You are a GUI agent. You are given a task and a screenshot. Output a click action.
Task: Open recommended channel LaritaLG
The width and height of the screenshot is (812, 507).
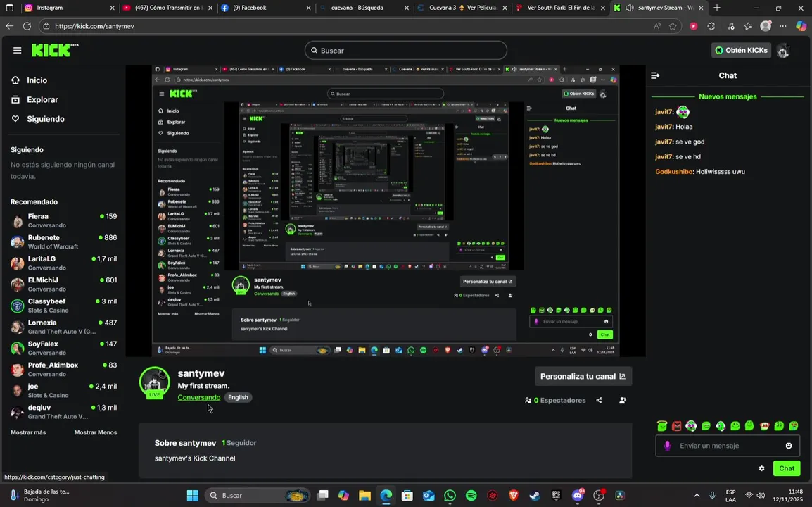[x=64, y=263]
